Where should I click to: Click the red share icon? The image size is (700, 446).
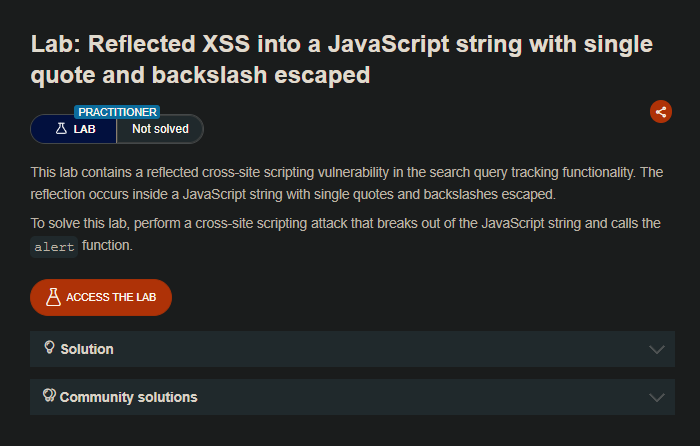[660, 111]
